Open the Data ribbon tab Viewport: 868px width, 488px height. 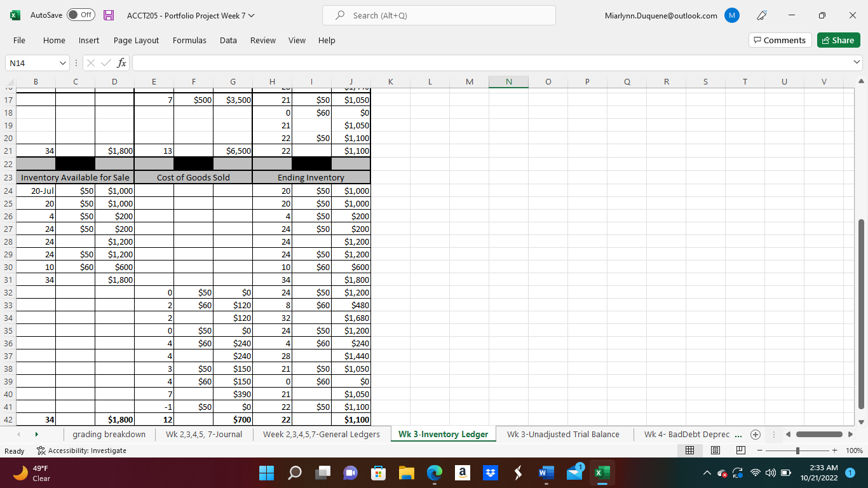(x=228, y=40)
